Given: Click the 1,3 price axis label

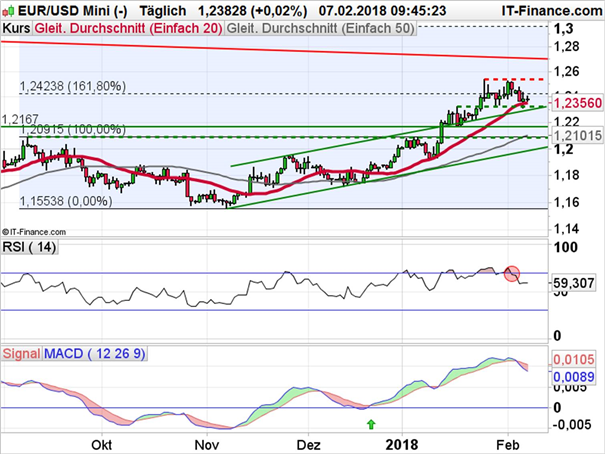Looking at the screenshot, I should click(564, 29).
